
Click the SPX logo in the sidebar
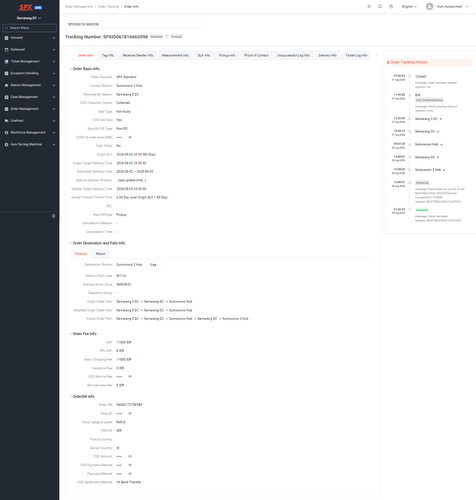(x=26, y=7)
